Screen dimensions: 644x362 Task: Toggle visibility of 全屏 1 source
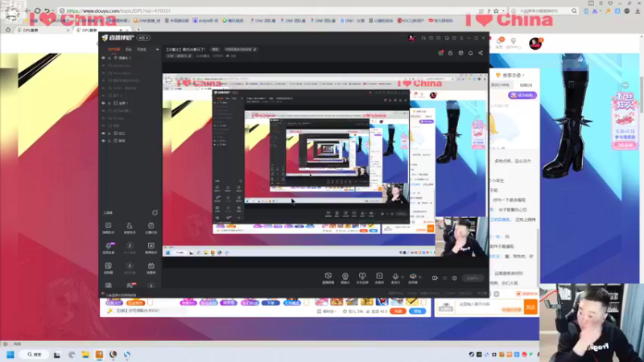tap(104, 103)
